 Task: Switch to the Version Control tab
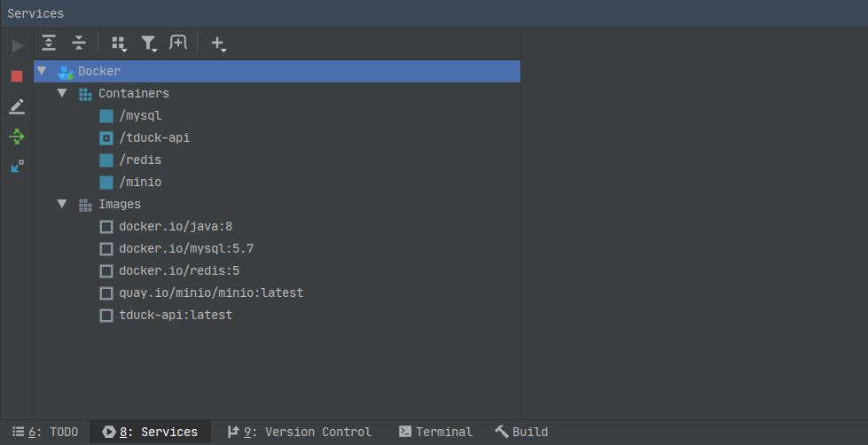click(x=300, y=432)
